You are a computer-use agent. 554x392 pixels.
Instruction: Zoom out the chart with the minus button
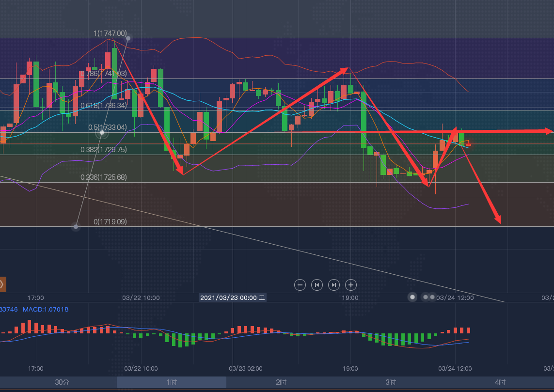300,284
